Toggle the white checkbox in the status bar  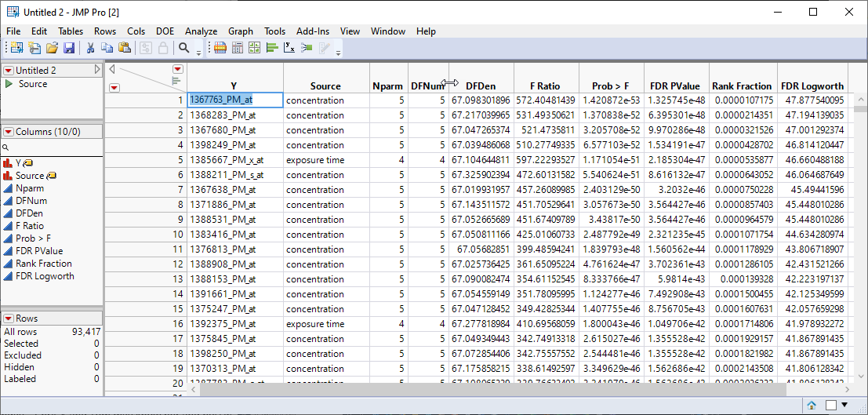point(830,405)
